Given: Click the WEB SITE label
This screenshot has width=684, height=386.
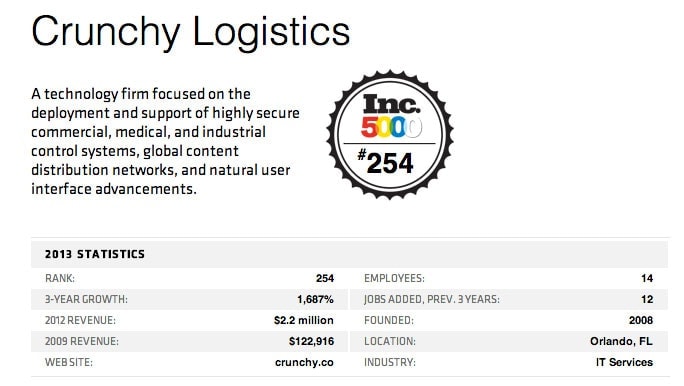Looking at the screenshot, I should (68, 362).
